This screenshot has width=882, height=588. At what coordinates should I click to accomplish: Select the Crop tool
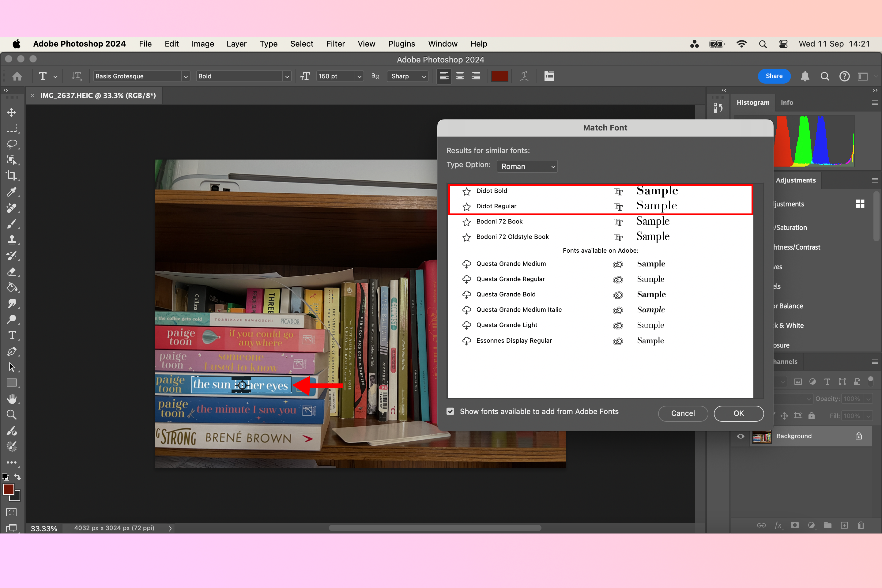pyautogui.click(x=11, y=175)
